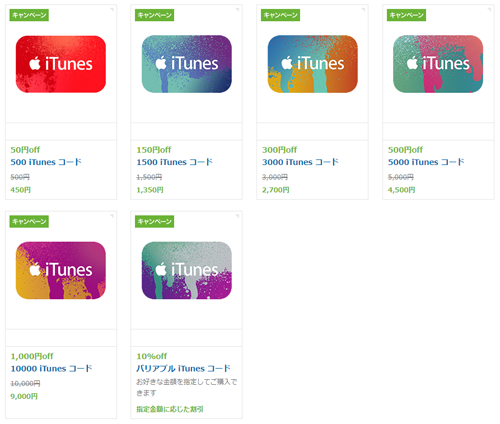Click the 10%off discount text
The image size is (500, 424).
point(152,356)
